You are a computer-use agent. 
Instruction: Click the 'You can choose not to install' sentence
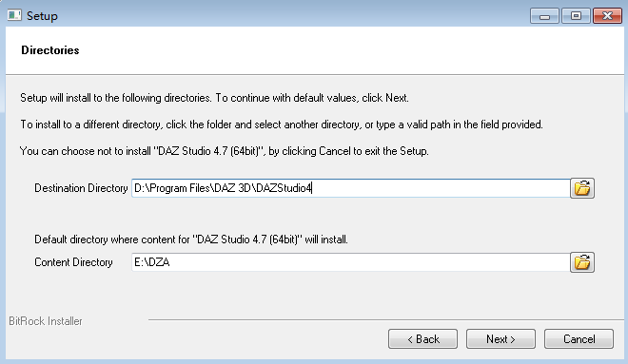[x=225, y=151]
